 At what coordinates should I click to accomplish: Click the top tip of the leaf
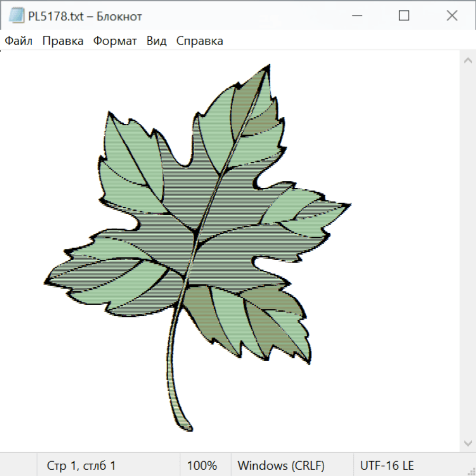tap(268, 67)
